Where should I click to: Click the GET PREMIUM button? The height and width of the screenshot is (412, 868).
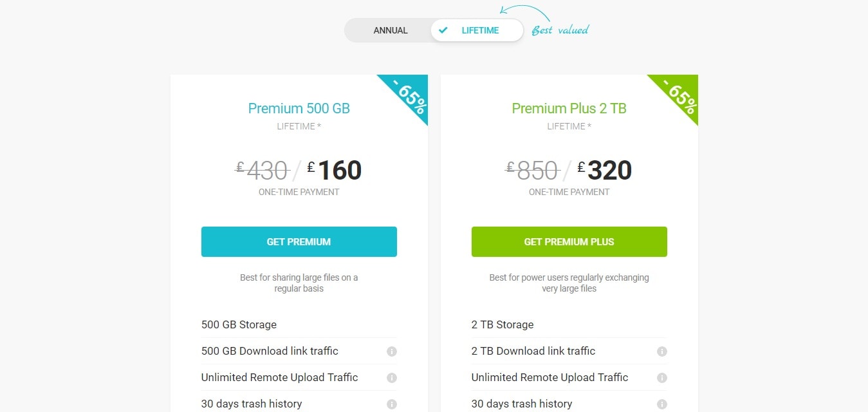299,242
